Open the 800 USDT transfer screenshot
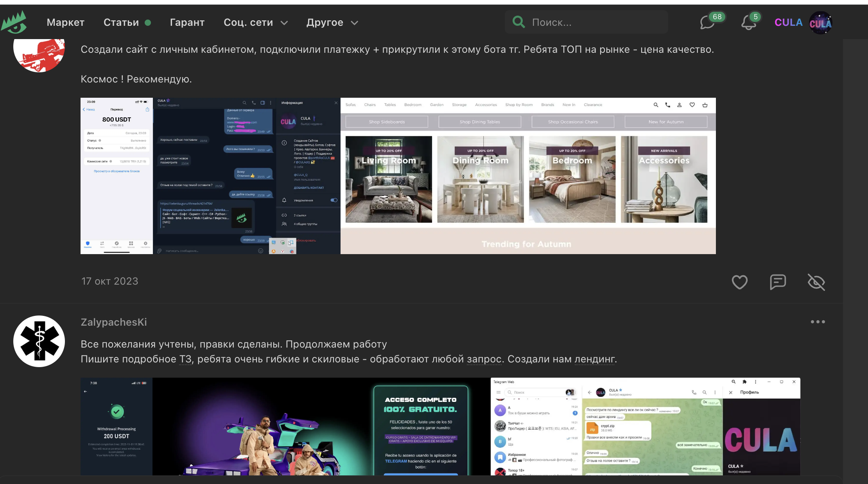 coord(117,176)
